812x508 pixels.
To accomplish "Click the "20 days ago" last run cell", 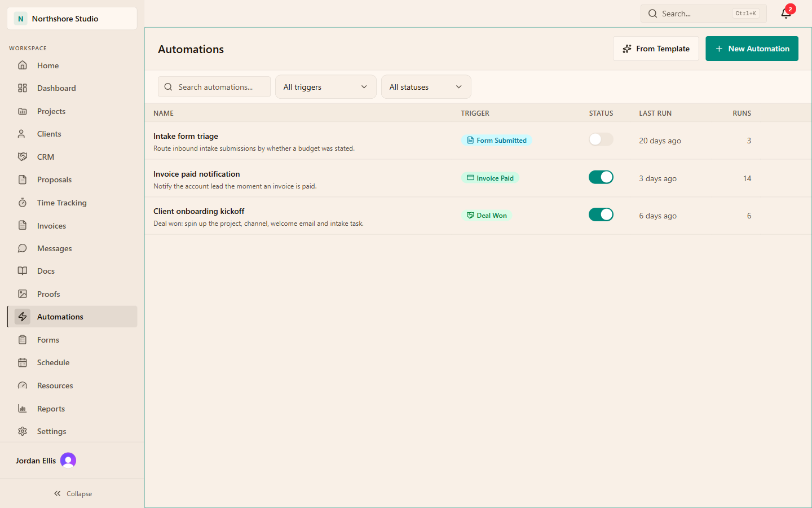I will click(660, 141).
